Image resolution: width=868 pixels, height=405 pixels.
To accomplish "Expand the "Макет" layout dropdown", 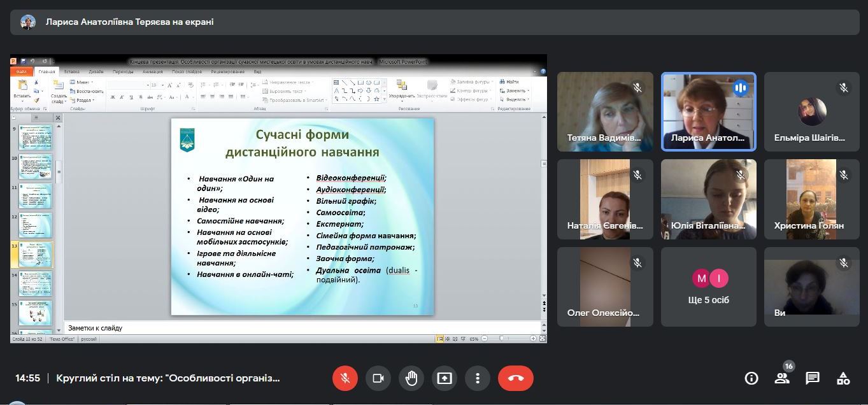I will 82,82.
